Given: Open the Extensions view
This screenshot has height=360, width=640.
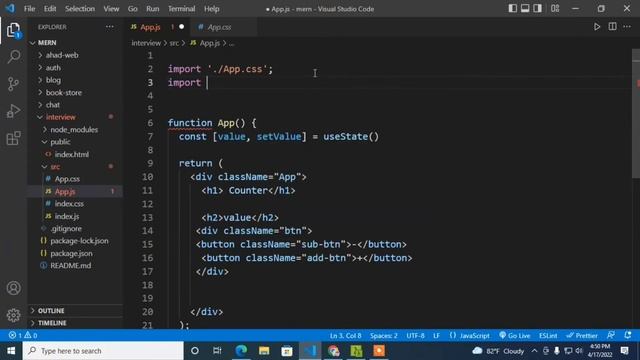Looking at the screenshot, I should (x=13, y=138).
